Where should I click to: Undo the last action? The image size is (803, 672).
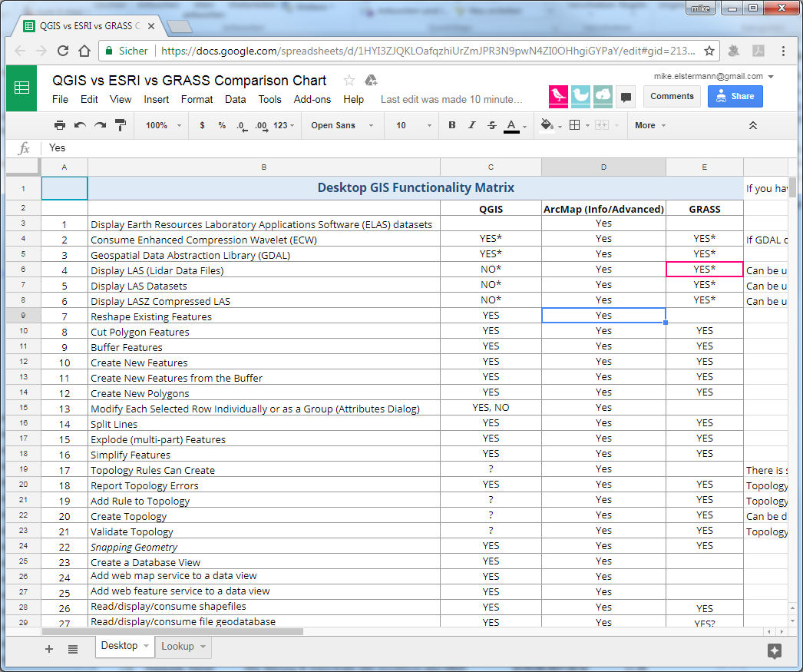pyautogui.click(x=80, y=125)
